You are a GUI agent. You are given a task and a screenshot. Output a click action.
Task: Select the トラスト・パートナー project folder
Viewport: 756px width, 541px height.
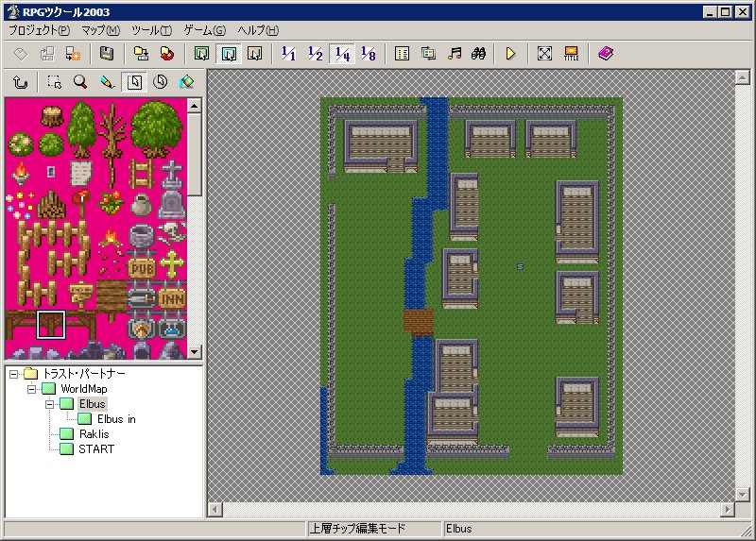(x=84, y=373)
